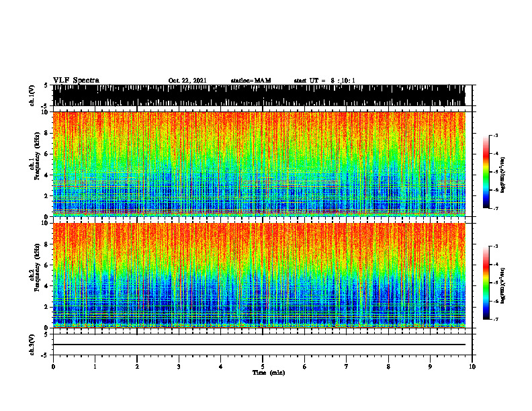Click the "ch.3(V)" axis label
This screenshot has width=532, height=411.
[32, 345]
